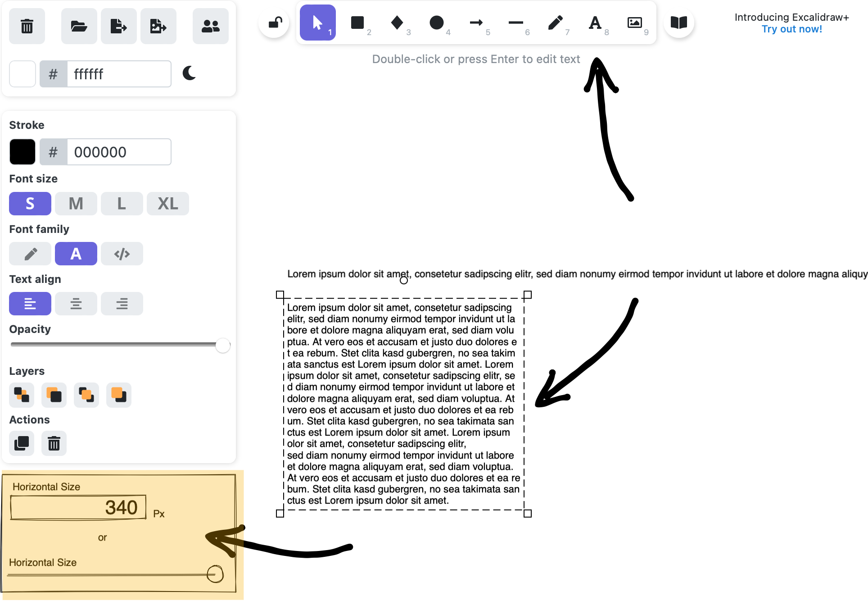
Task: Open the load file dialog
Action: [79, 26]
